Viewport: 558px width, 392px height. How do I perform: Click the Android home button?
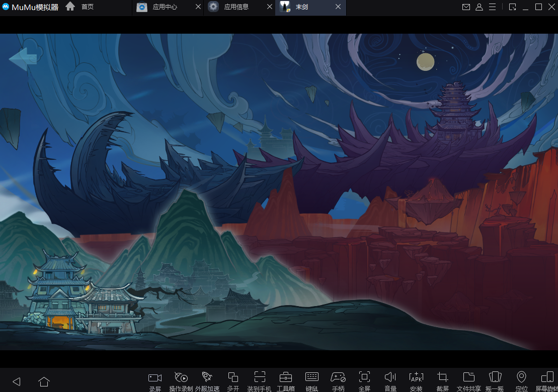(44, 381)
